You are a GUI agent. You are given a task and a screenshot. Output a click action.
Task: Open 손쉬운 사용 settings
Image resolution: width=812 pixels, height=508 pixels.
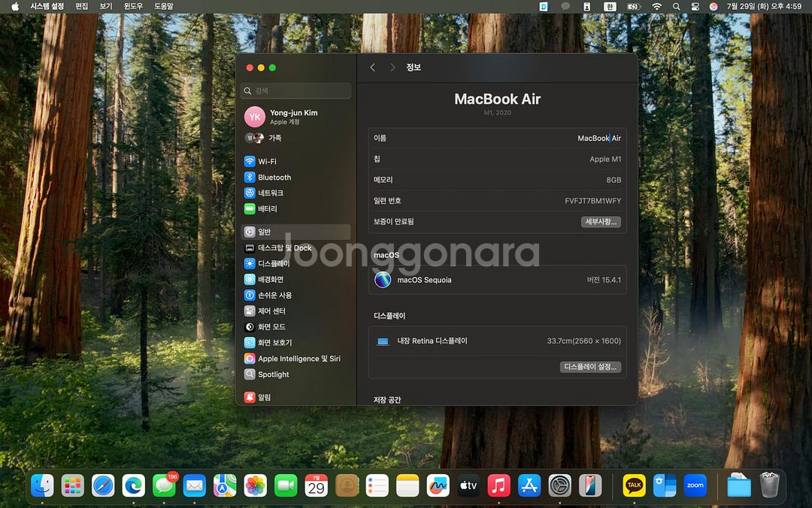coord(295,295)
